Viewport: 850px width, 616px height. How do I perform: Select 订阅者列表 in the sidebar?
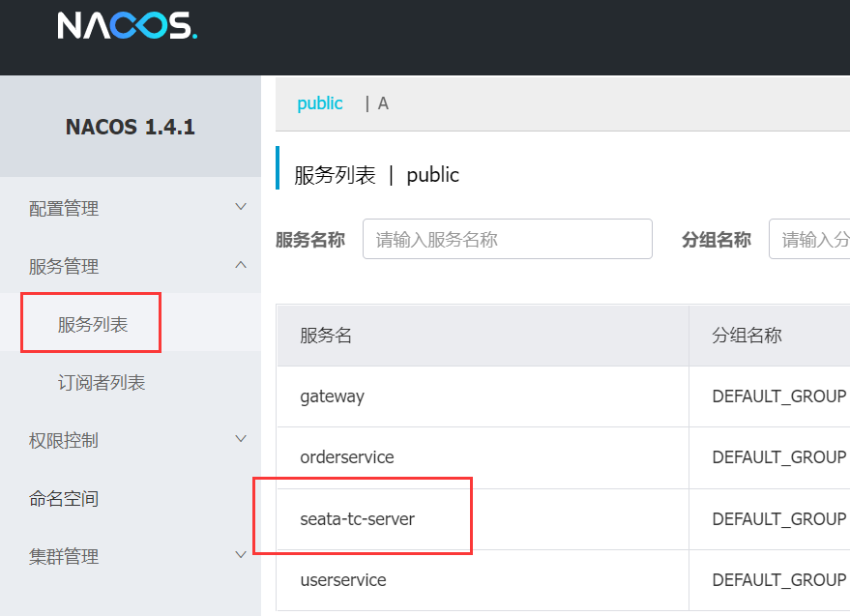[x=102, y=382]
